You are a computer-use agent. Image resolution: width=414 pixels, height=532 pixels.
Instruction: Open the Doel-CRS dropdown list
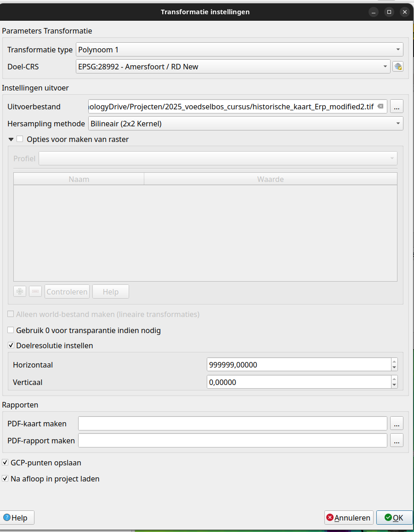pos(233,67)
